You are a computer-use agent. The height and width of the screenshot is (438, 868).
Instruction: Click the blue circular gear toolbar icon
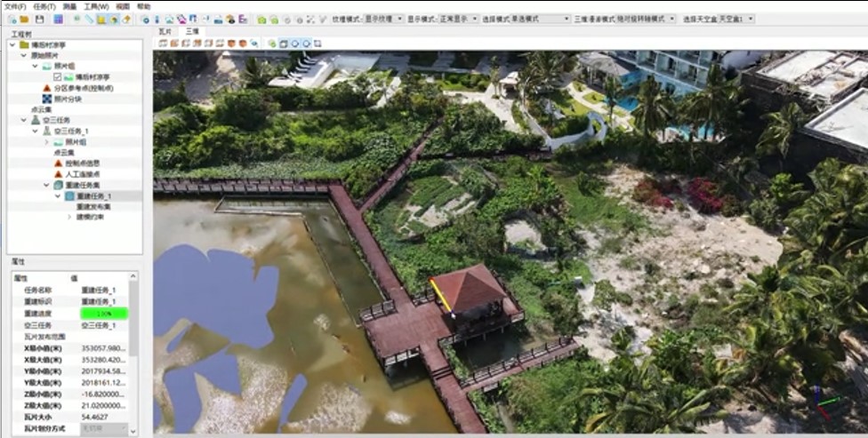click(x=146, y=20)
